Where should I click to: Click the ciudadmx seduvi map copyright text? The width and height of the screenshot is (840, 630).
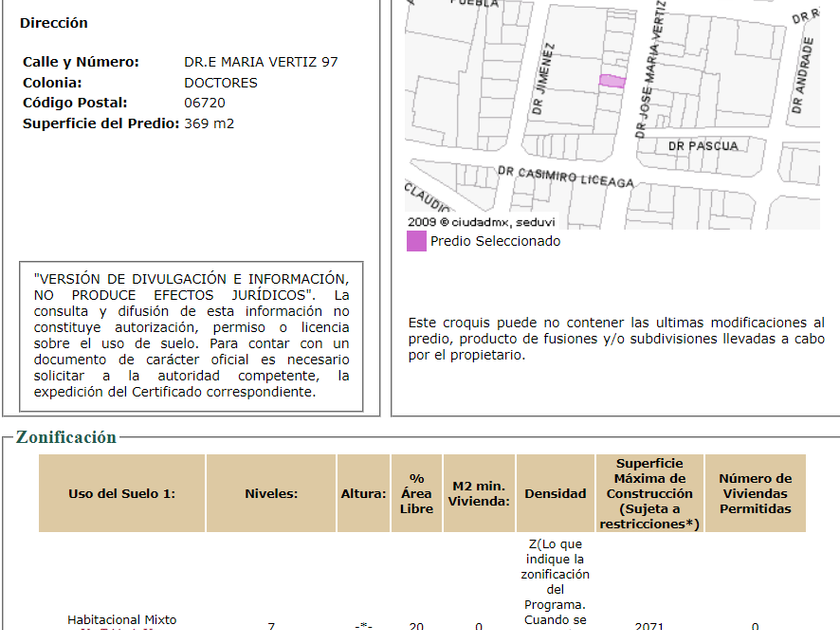(x=481, y=222)
